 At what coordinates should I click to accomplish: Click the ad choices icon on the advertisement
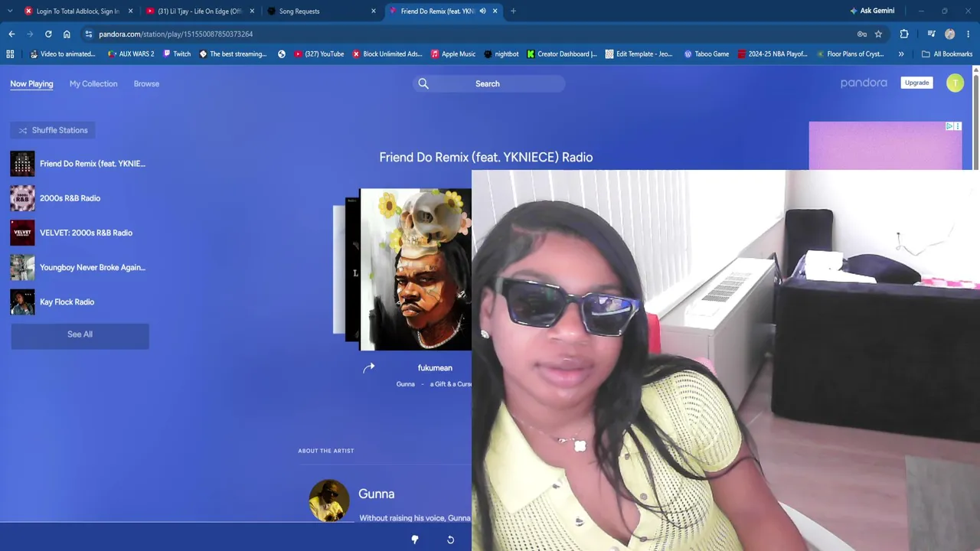coord(949,126)
